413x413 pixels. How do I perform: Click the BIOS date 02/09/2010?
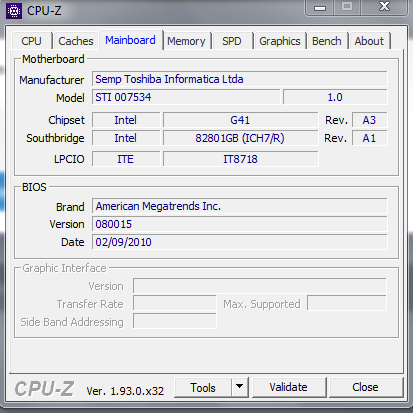[x=240, y=242]
